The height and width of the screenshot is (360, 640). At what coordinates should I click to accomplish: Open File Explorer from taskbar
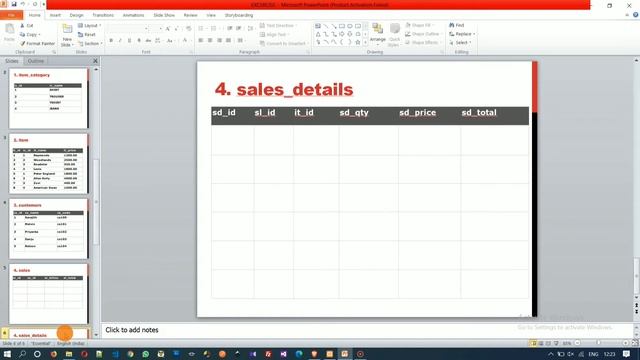pyautogui.click(x=69, y=354)
